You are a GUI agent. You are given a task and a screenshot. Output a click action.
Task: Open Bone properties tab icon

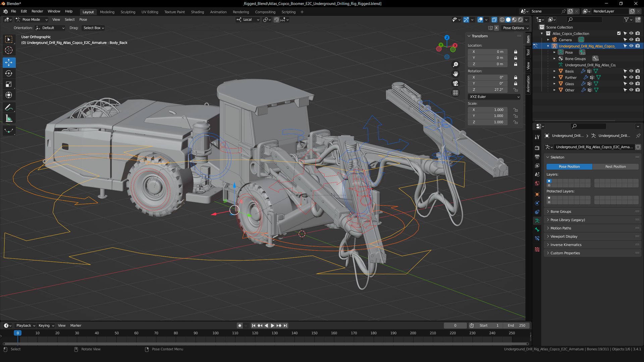click(537, 230)
